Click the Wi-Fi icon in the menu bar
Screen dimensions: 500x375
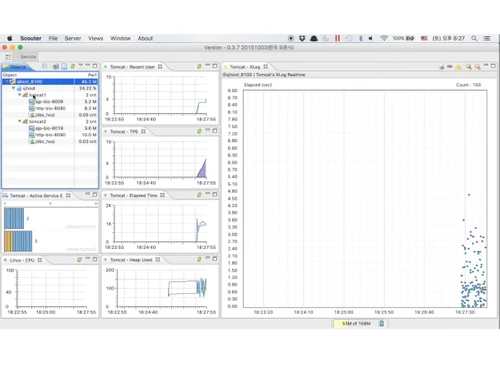pos(384,38)
